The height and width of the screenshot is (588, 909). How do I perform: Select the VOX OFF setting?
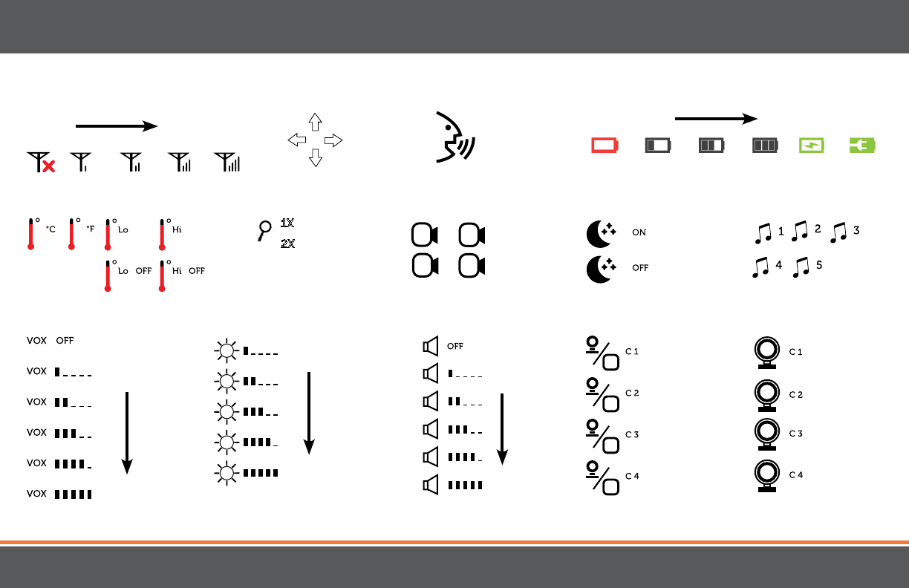50,340
